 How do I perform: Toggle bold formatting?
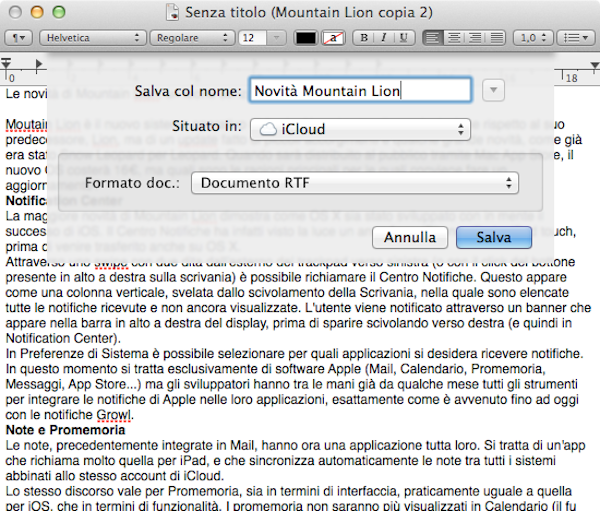(x=364, y=38)
